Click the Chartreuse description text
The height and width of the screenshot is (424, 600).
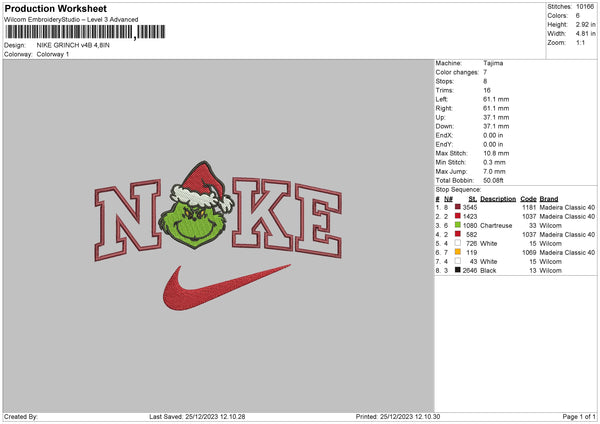[x=496, y=225]
